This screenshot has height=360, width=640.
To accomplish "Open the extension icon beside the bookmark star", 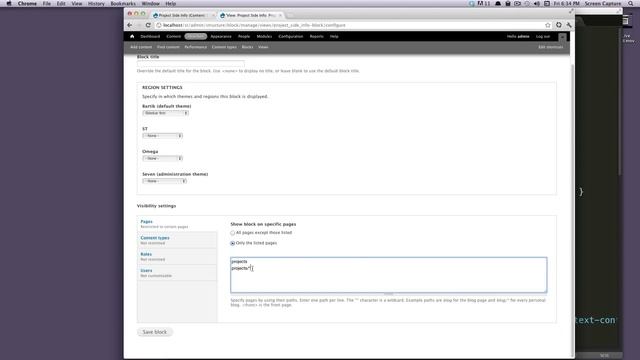I will [x=559, y=25].
